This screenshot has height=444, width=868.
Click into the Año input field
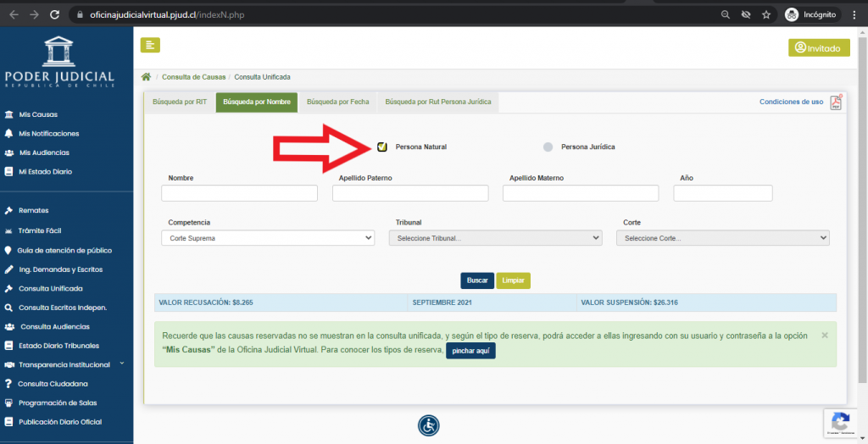[723, 193]
